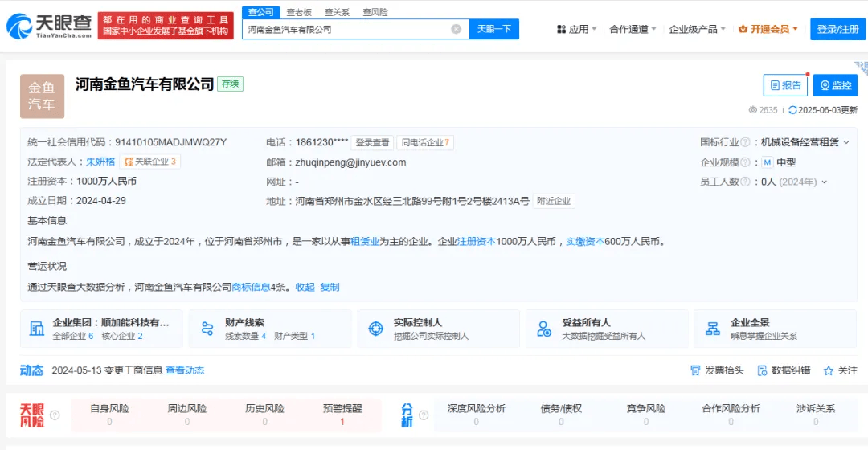Click the refresh icon next to update date
This screenshot has width=868, height=450.
(x=792, y=110)
